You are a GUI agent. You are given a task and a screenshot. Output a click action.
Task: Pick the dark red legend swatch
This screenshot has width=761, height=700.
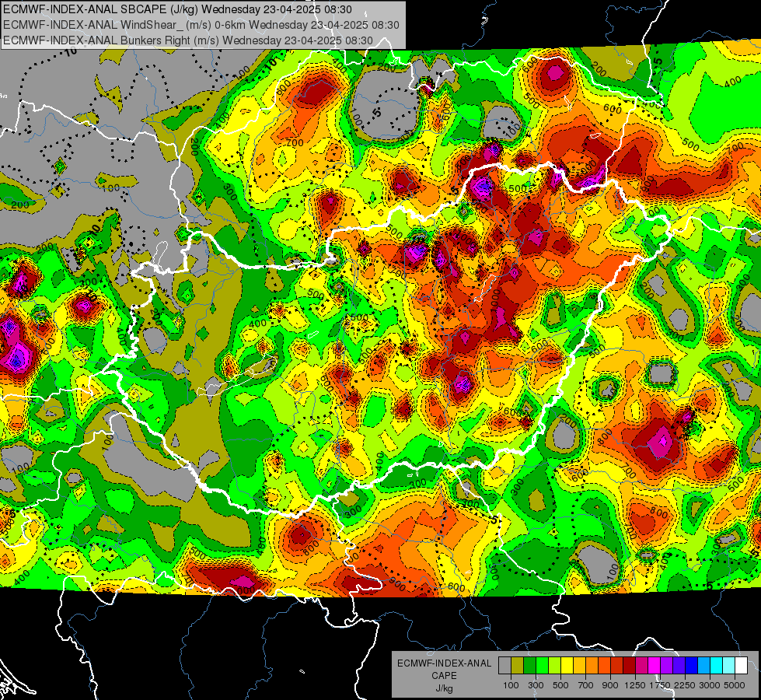pos(629,666)
